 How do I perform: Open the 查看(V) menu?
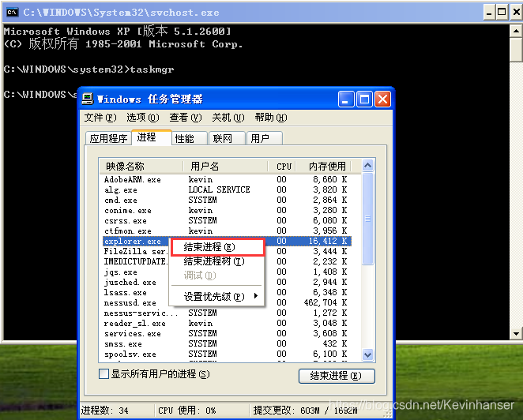pyautogui.click(x=186, y=118)
